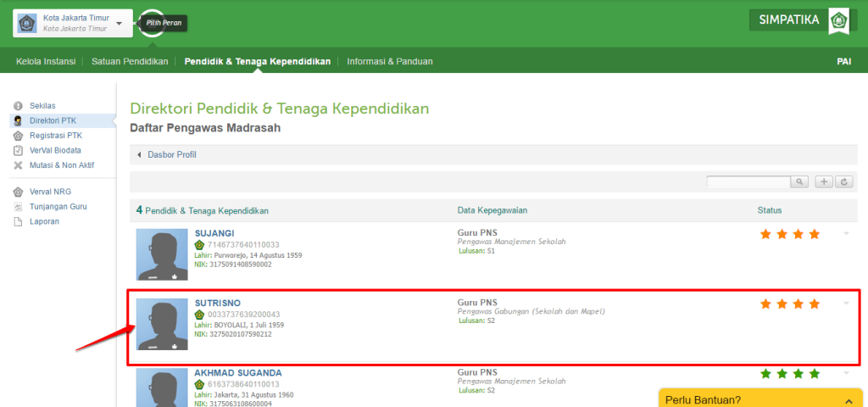Go back to Dasbor Profil

tap(171, 155)
